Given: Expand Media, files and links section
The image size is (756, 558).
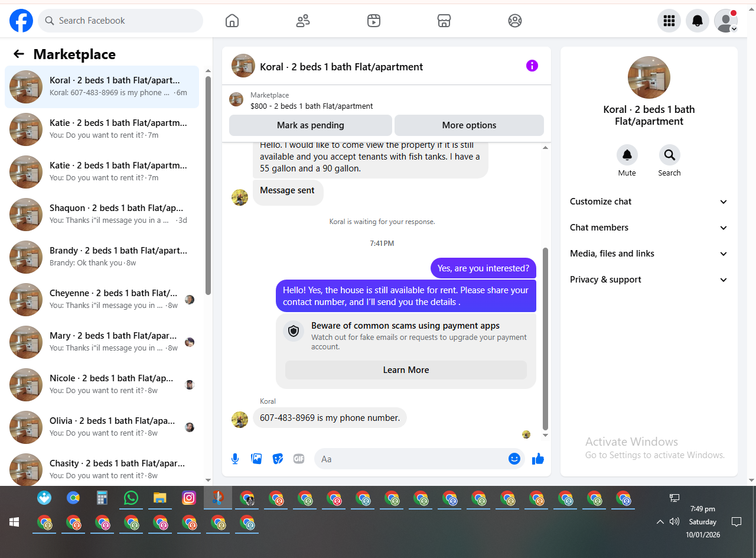Looking at the screenshot, I should pos(649,254).
